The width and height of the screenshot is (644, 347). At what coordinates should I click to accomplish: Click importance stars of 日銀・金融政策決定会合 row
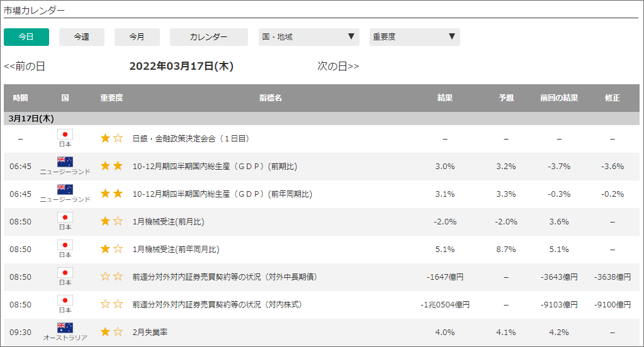[111, 138]
